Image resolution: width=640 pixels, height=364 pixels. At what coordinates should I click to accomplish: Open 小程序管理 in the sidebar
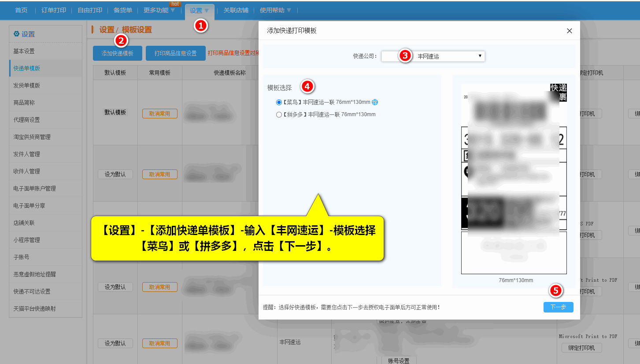(46, 240)
